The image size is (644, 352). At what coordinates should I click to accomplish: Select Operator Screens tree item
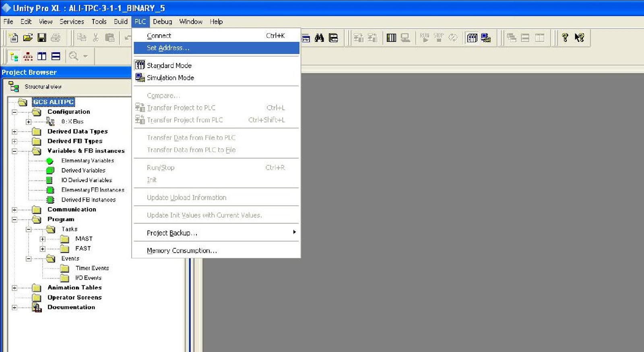(74, 298)
